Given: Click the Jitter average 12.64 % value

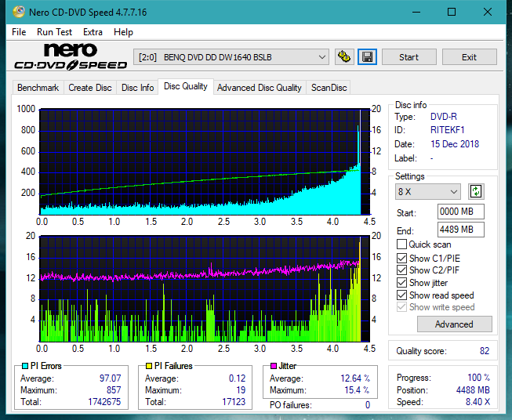Looking at the screenshot, I should pos(355,378).
